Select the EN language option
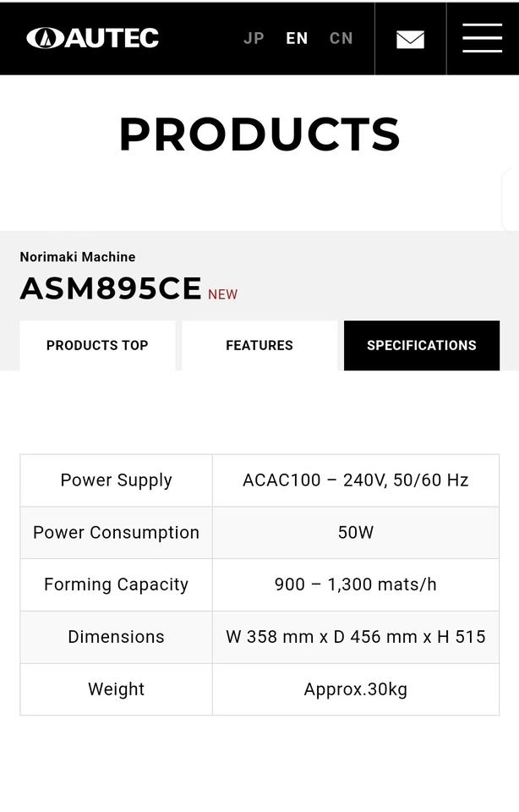This screenshot has height=812, width=519. coord(297,38)
